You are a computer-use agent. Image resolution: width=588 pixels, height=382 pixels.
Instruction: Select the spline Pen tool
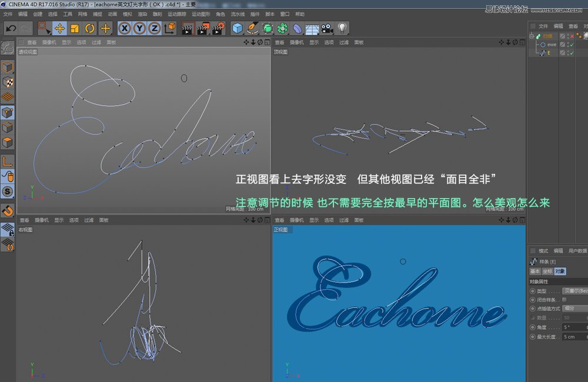tap(252, 28)
